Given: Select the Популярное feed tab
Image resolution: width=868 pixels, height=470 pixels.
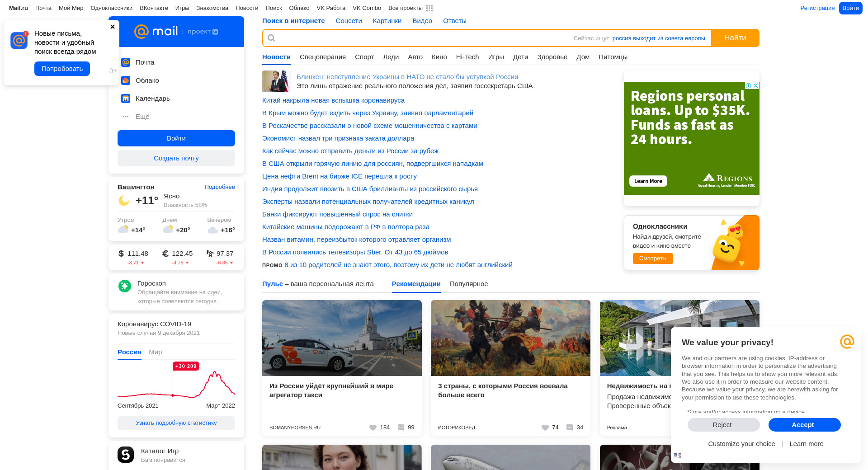Looking at the screenshot, I should tap(469, 284).
